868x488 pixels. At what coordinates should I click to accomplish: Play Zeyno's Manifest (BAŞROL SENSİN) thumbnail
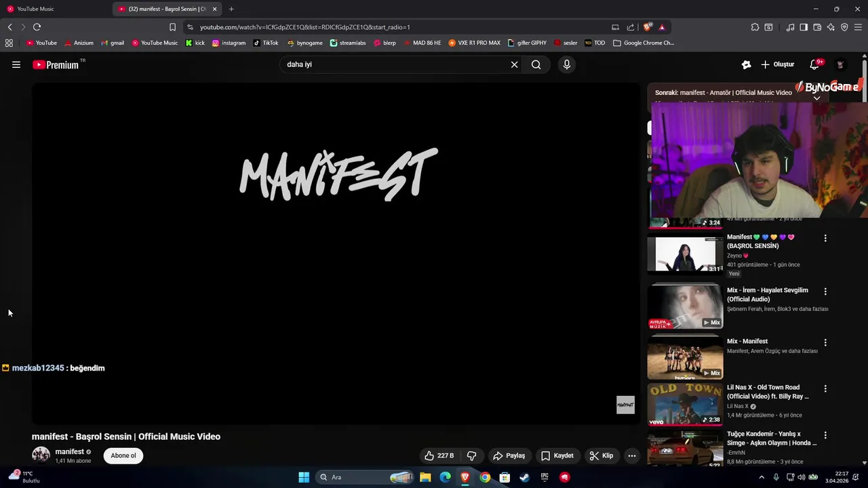pyautogui.click(x=685, y=253)
